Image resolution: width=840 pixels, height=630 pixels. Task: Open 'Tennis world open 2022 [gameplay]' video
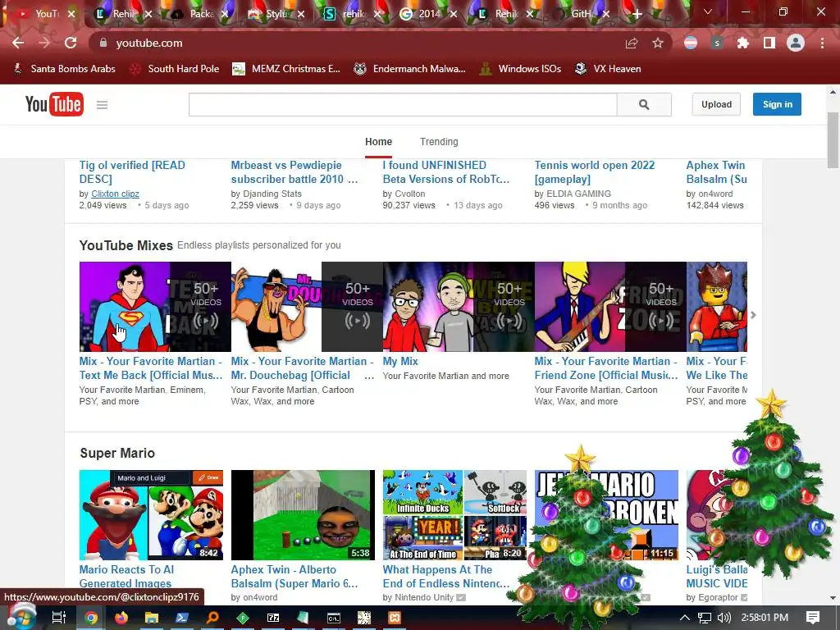coord(594,172)
